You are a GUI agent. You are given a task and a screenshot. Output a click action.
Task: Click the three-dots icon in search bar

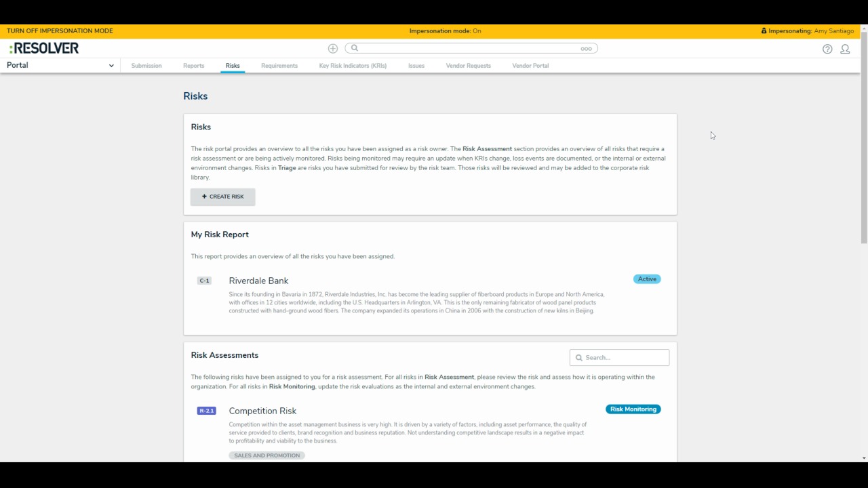tap(586, 49)
